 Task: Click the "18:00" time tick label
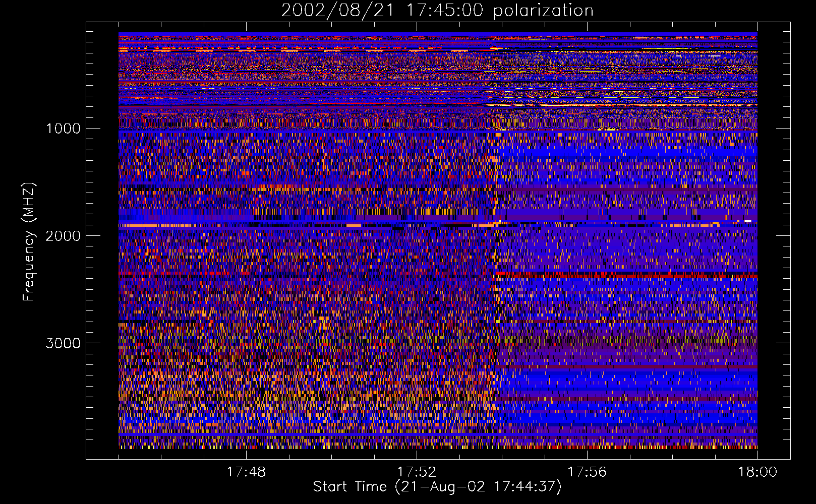(757, 472)
